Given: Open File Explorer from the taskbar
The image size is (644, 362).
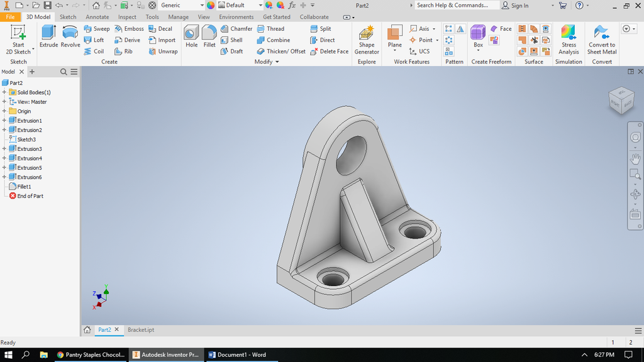Looking at the screenshot, I should [x=43, y=354].
